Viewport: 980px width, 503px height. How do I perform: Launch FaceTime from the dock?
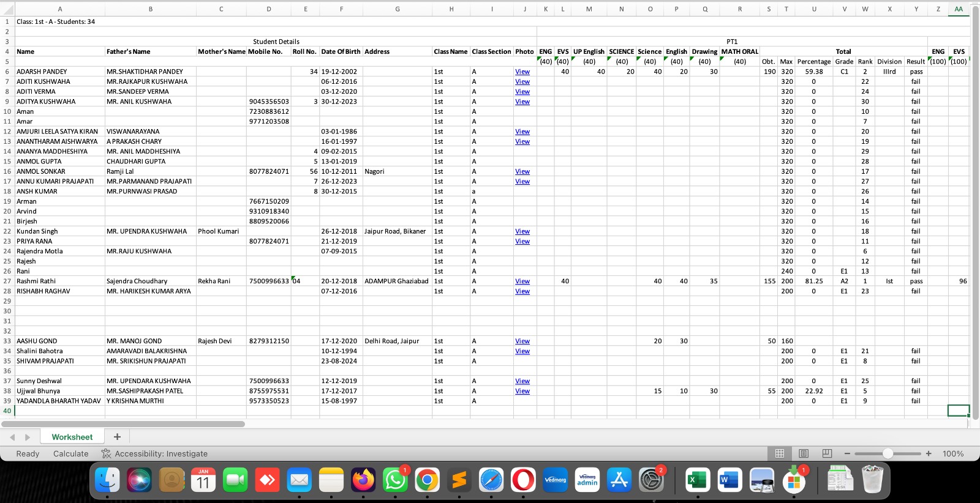pyautogui.click(x=235, y=480)
